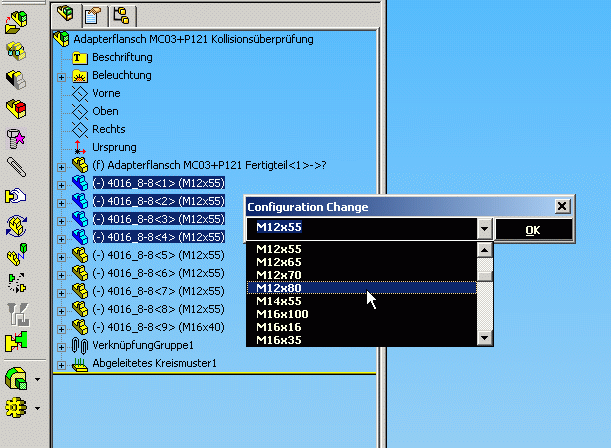This screenshot has width=611, height=448.
Task: Select Abgeleitetes Kreismuster1 pattern feature
Action: (x=154, y=363)
